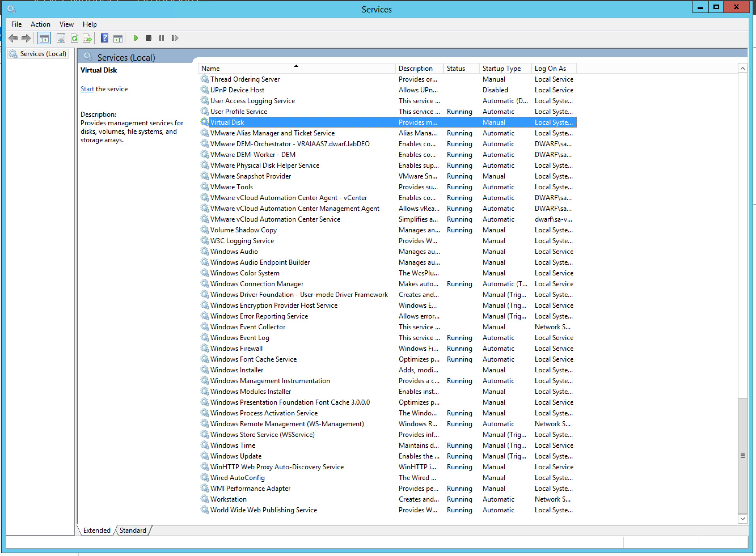Select Windows Color System row
This screenshot has width=756, height=556.
point(388,273)
